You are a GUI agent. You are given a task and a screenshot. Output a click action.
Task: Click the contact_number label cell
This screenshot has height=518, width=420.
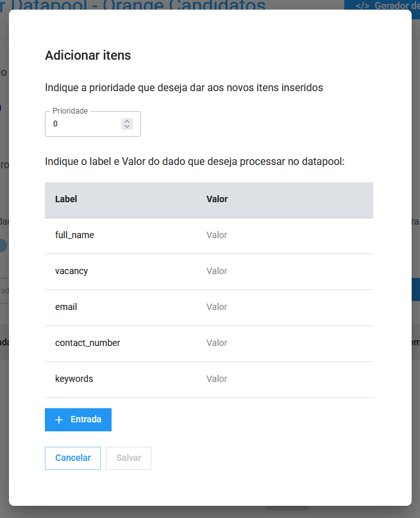(88, 343)
